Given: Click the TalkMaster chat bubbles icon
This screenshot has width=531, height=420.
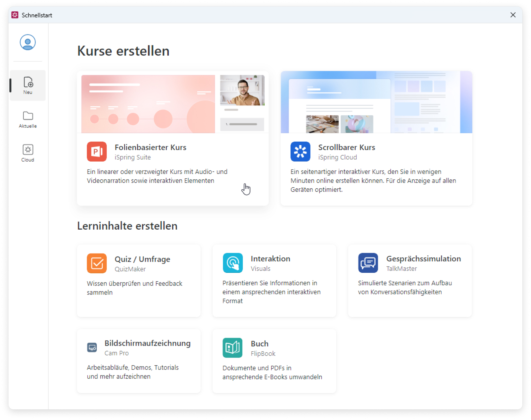Looking at the screenshot, I should click(368, 263).
